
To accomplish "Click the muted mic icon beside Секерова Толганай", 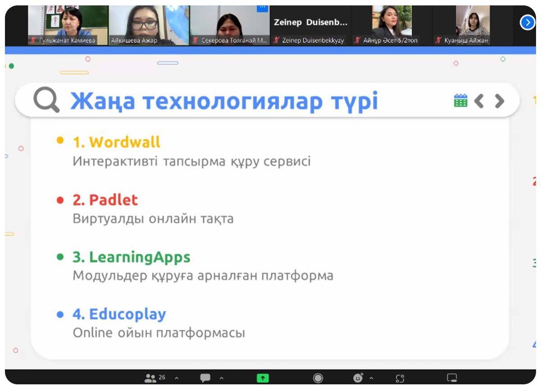I will 196,41.
